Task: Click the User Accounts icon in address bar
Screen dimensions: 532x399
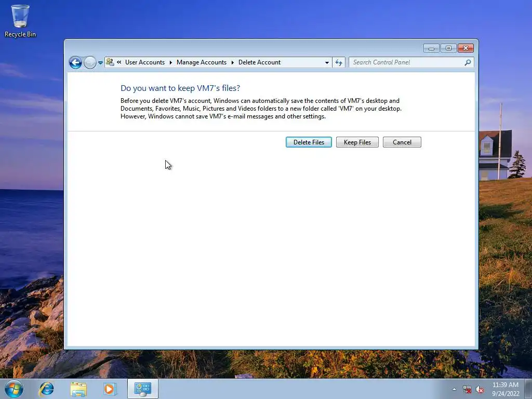Action: tap(110, 62)
